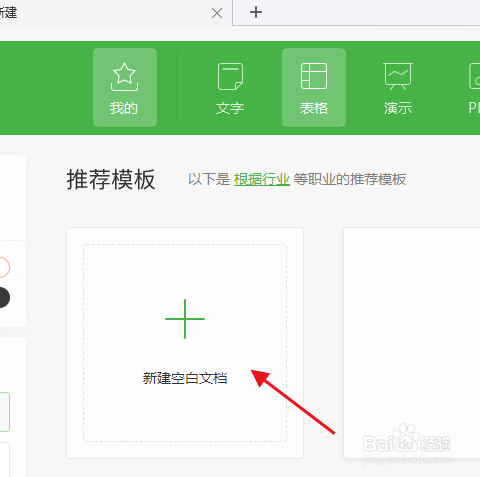Screen dimensions: 480x477
Task: Click the 推荐模板 heading text
Action: (111, 180)
